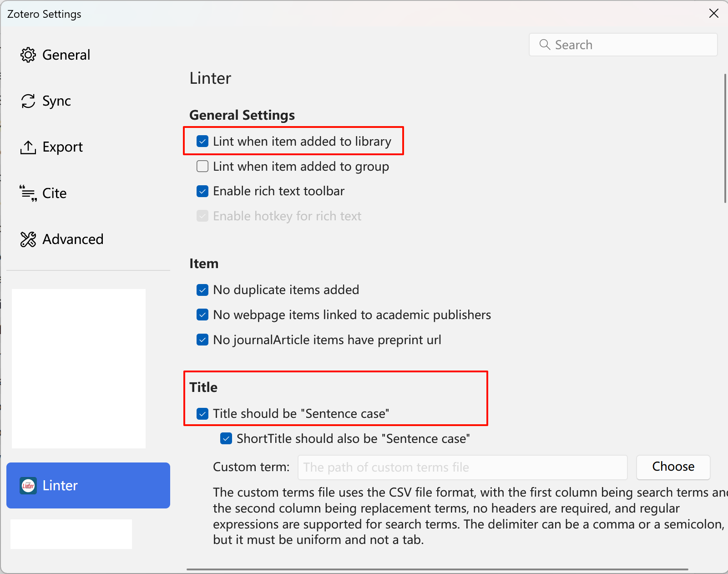
Task: Select the General settings gear icon
Action: (x=28, y=55)
